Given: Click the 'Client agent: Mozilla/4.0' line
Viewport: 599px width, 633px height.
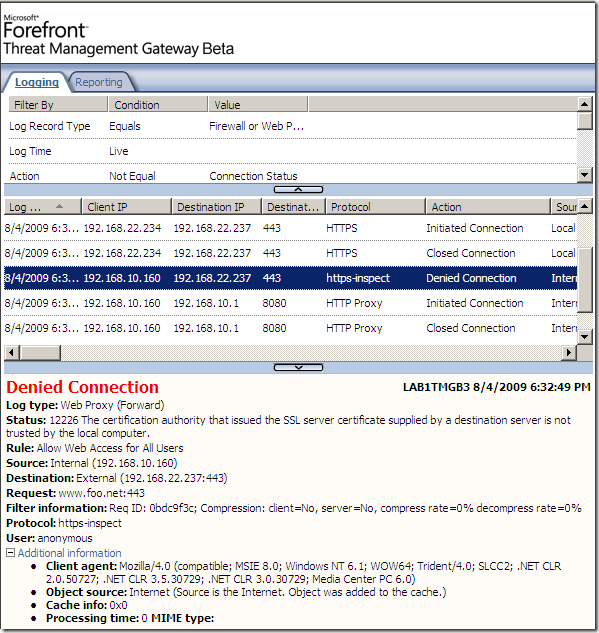Looking at the screenshot, I should click(x=303, y=572).
